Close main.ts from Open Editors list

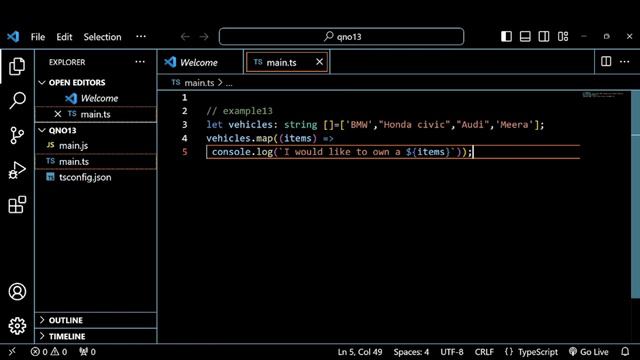click(58, 114)
